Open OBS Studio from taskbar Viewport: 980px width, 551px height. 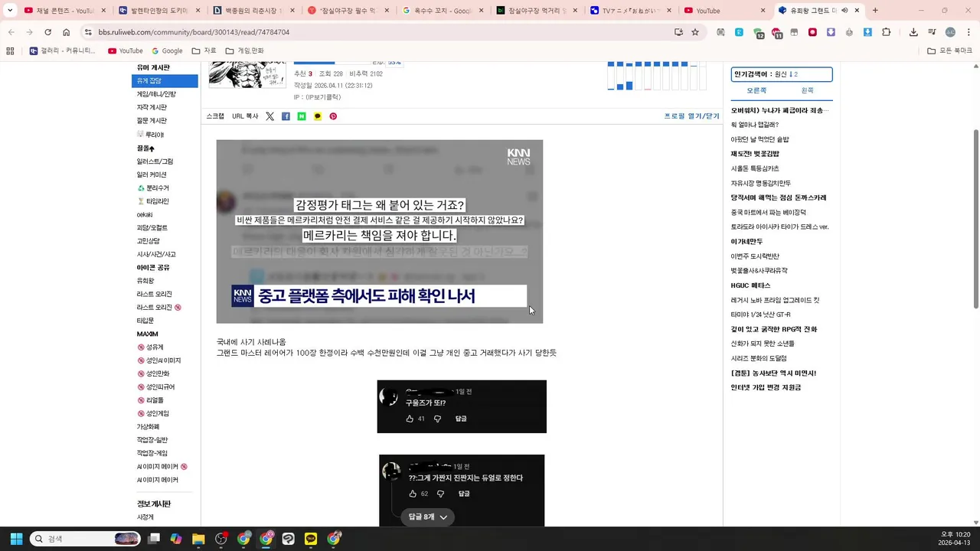221,539
